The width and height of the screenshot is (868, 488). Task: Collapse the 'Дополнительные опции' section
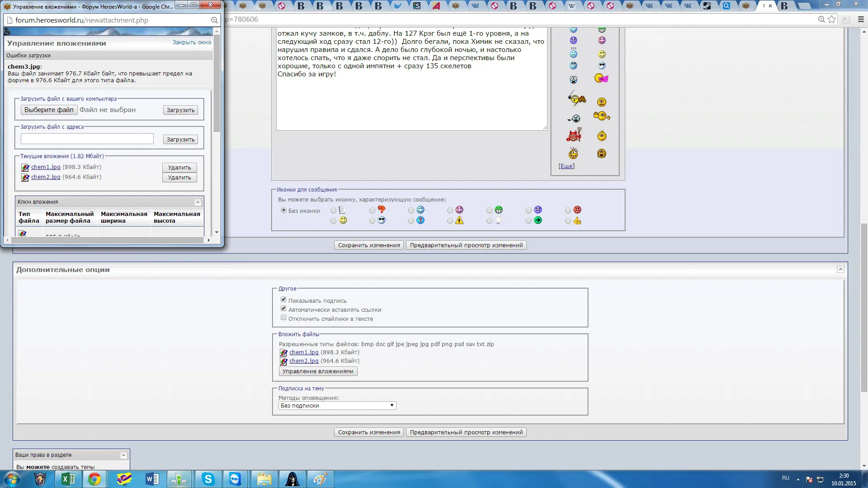tap(840, 269)
